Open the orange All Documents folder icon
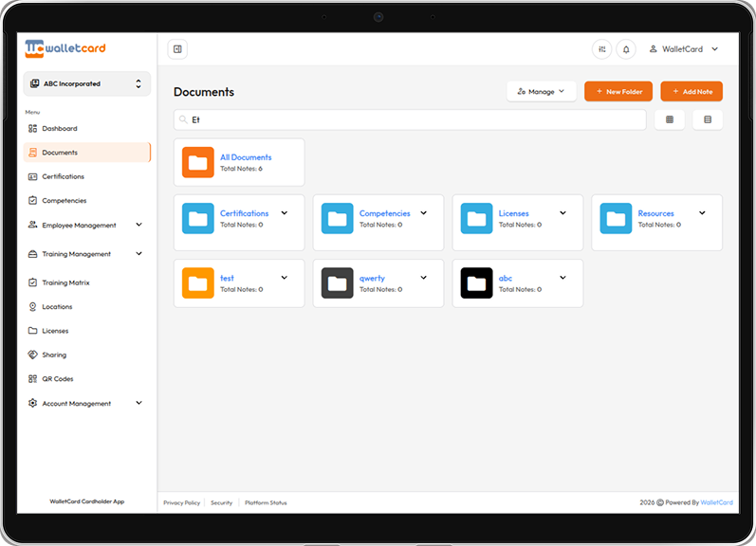The width and height of the screenshot is (756, 546). tap(197, 162)
